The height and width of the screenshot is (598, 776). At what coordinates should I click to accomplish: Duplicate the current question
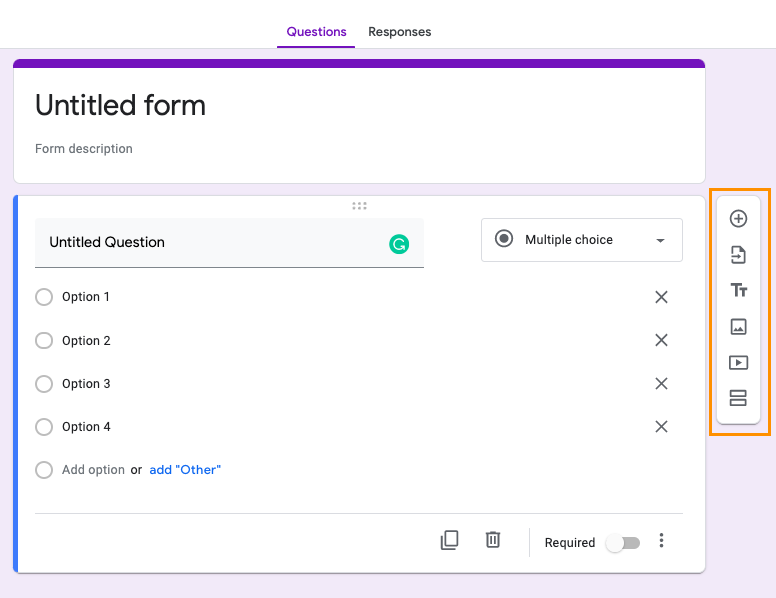tap(450, 540)
